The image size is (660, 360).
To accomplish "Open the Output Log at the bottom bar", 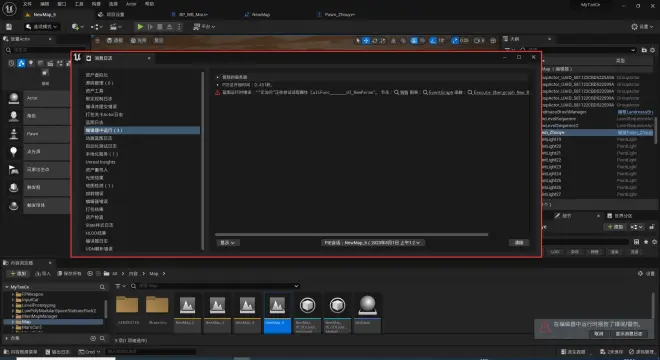I will [58, 352].
